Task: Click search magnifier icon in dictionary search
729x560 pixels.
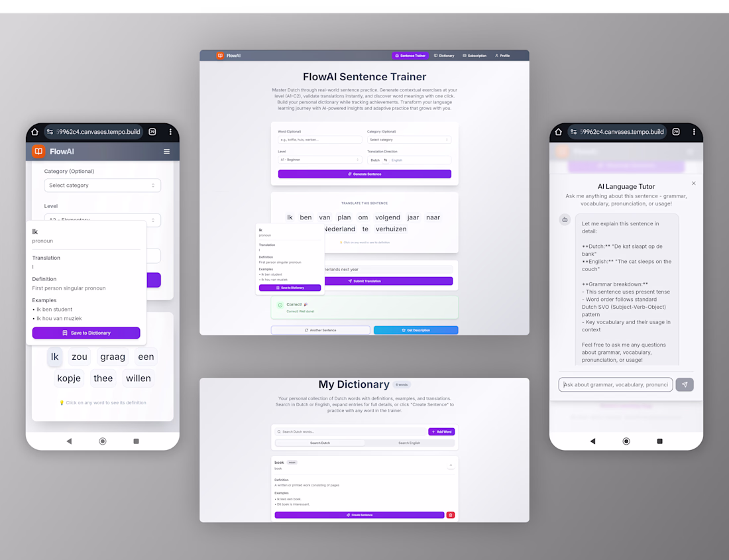Action: pos(279,431)
